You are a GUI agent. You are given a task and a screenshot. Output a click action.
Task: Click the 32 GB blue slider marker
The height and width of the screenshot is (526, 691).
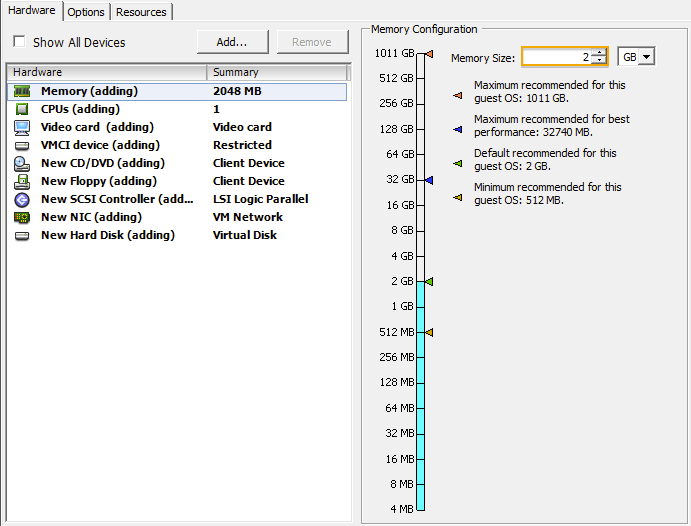click(x=428, y=180)
